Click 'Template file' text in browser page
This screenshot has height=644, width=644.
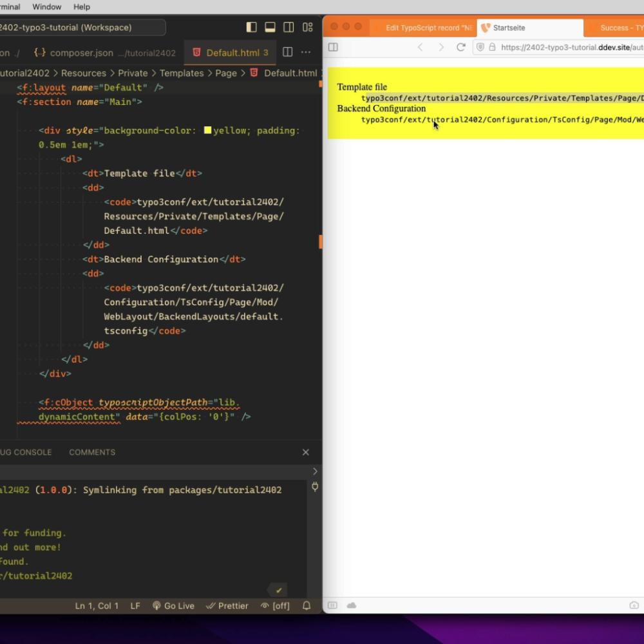362,87
